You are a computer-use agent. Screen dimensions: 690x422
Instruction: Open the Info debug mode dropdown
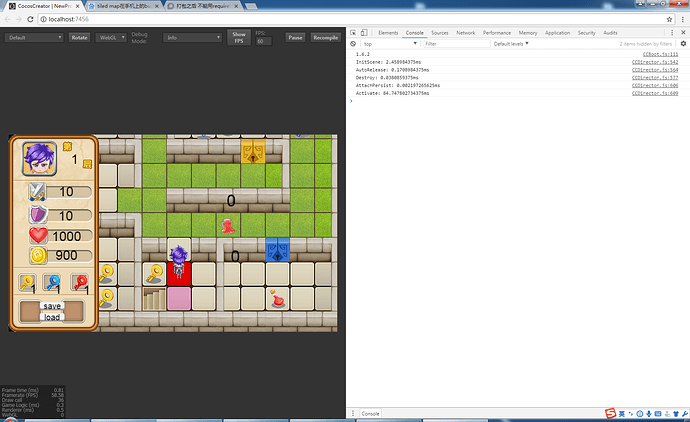192,37
